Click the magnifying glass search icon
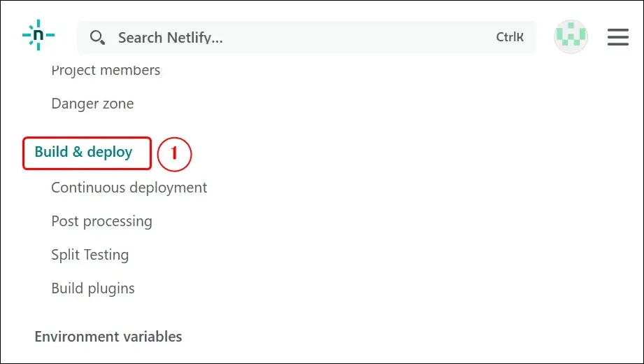Viewport: 644px width, 364px height. pos(97,38)
